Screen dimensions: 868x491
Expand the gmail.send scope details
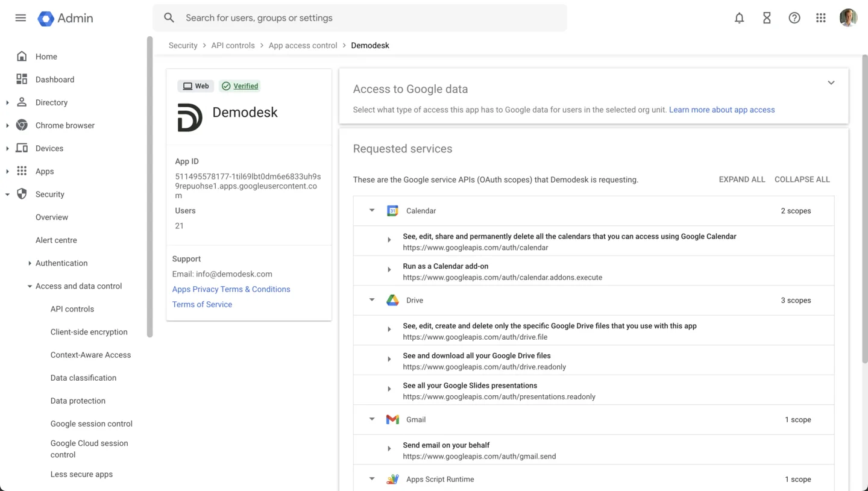389,448
